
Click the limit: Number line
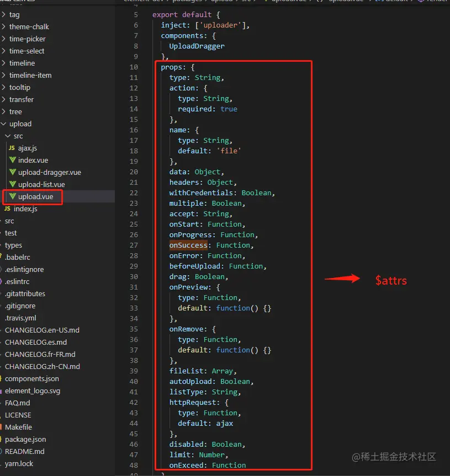[x=199, y=454]
